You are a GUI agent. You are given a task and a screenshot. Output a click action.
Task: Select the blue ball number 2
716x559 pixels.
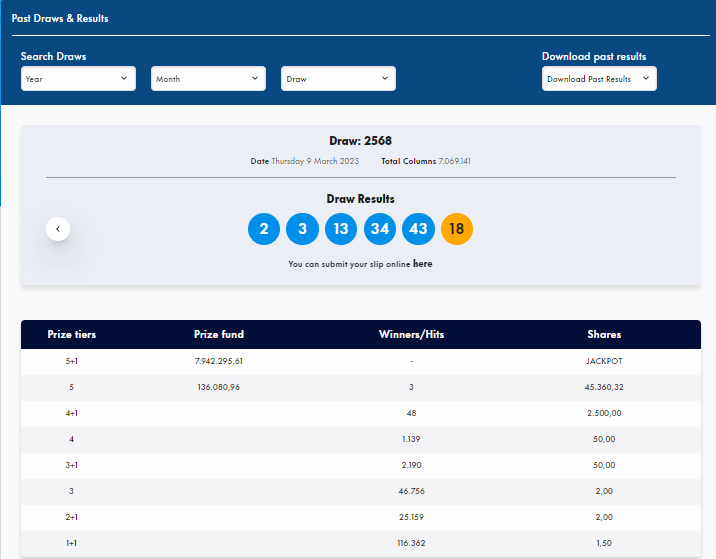tap(264, 229)
